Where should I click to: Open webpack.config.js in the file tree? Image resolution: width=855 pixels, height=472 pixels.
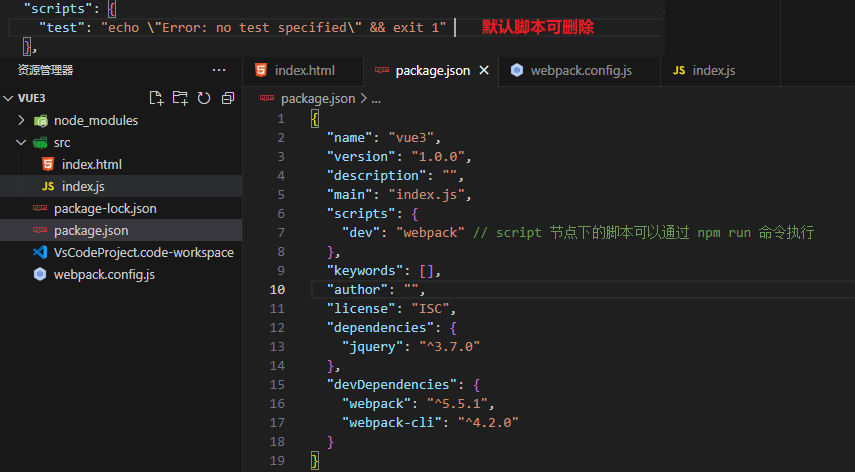pos(121,274)
